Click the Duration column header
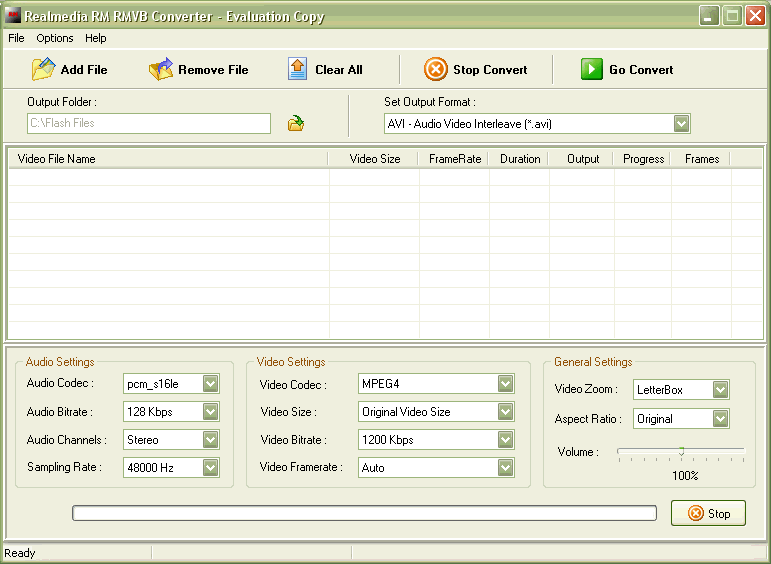 click(x=519, y=159)
